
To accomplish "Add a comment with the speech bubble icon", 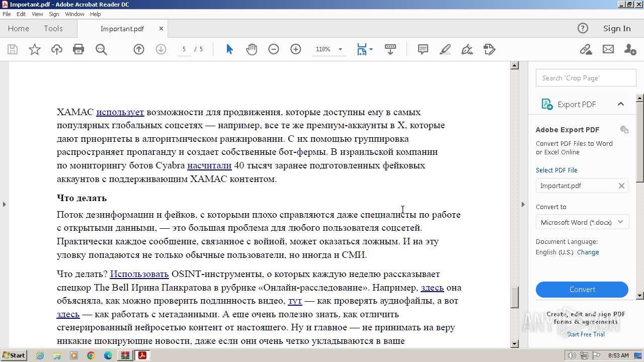I will click(x=423, y=49).
